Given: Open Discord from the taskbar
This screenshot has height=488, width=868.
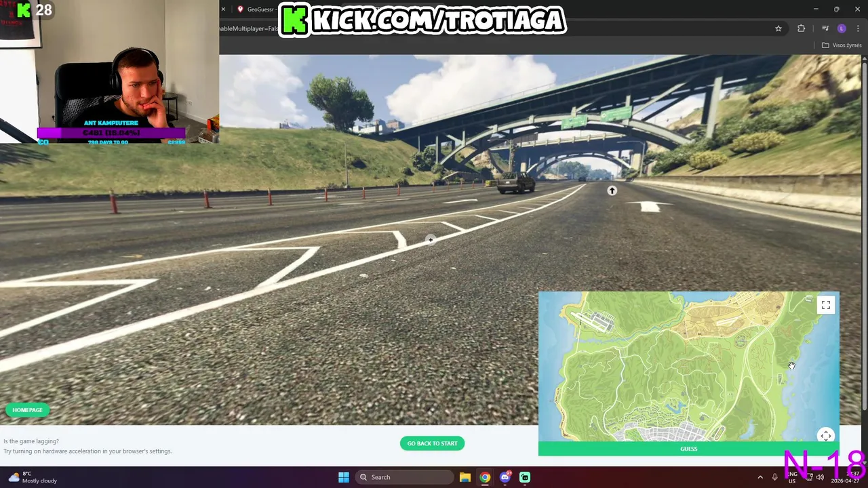Looking at the screenshot, I should point(505,477).
